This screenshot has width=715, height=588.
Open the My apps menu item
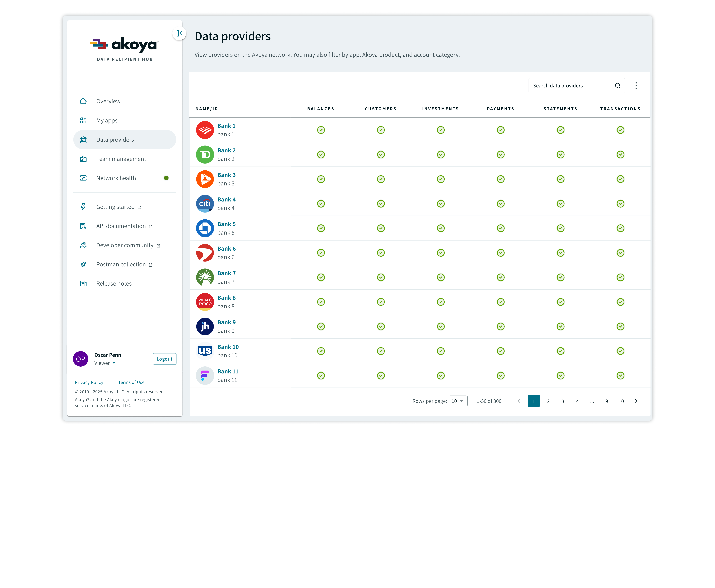tap(107, 121)
